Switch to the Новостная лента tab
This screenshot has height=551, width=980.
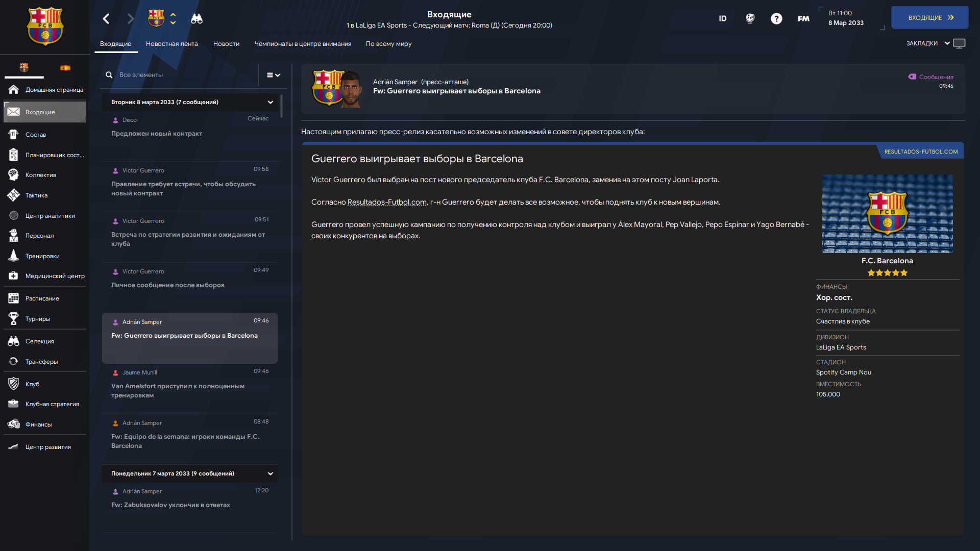pos(172,44)
